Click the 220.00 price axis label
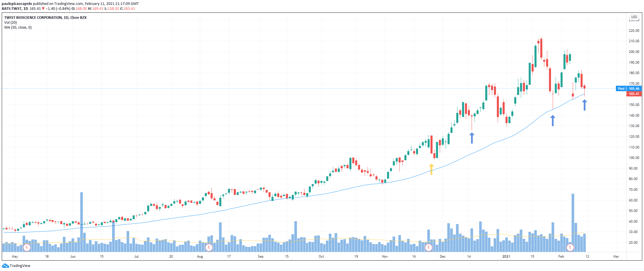The height and width of the screenshot is (271, 644). [x=634, y=31]
